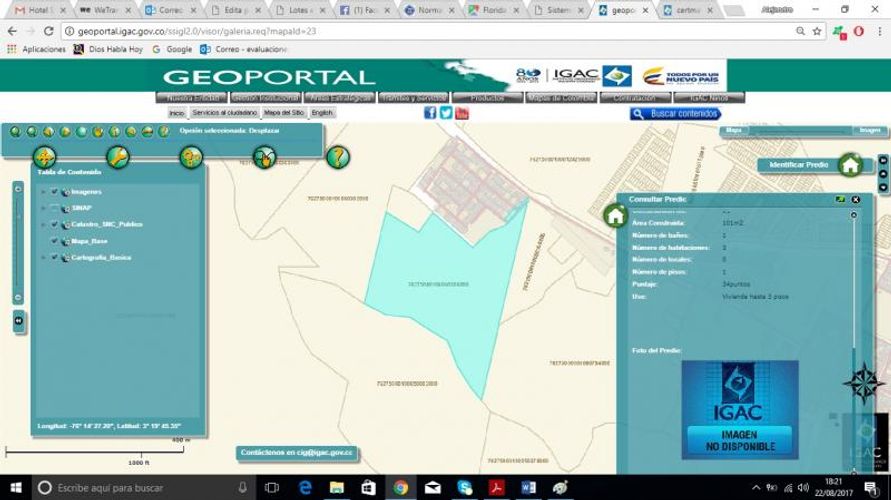Open the wrench tools widget
The width and height of the screenshot is (891, 500).
point(118,157)
